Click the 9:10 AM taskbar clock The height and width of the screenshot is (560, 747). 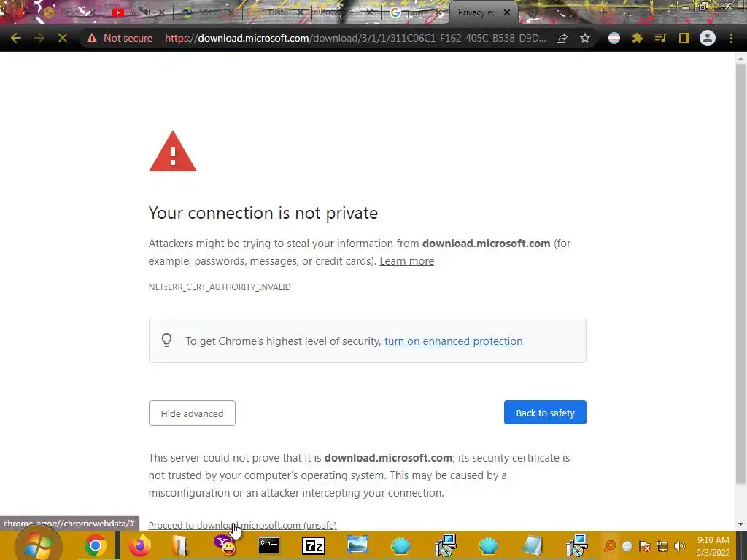(713, 545)
